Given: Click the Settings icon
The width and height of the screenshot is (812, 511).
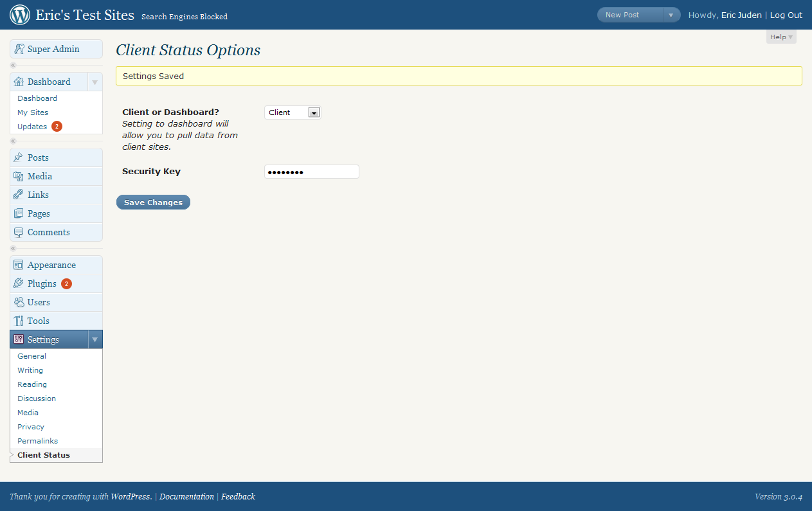Looking at the screenshot, I should [x=19, y=339].
